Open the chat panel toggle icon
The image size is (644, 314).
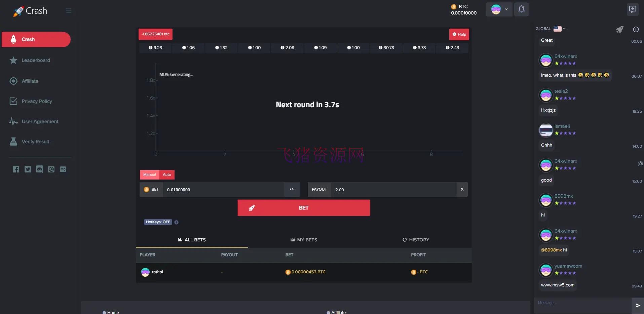[x=632, y=9]
